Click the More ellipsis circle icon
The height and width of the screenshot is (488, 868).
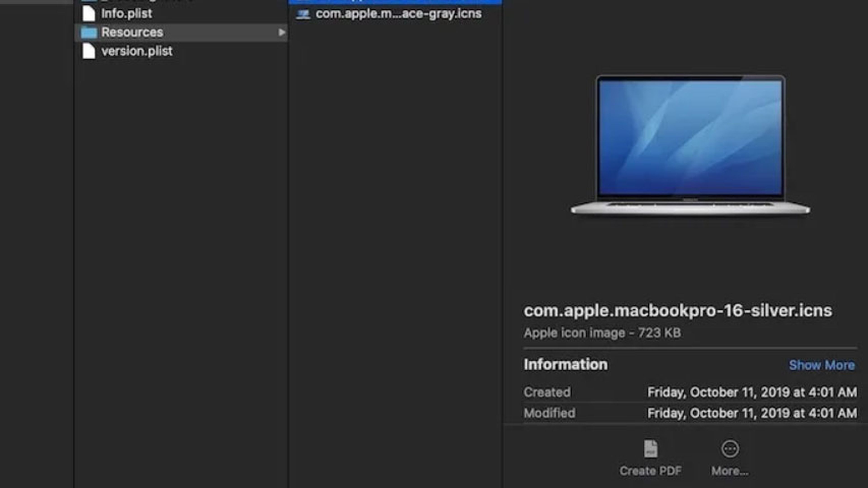[x=730, y=449]
